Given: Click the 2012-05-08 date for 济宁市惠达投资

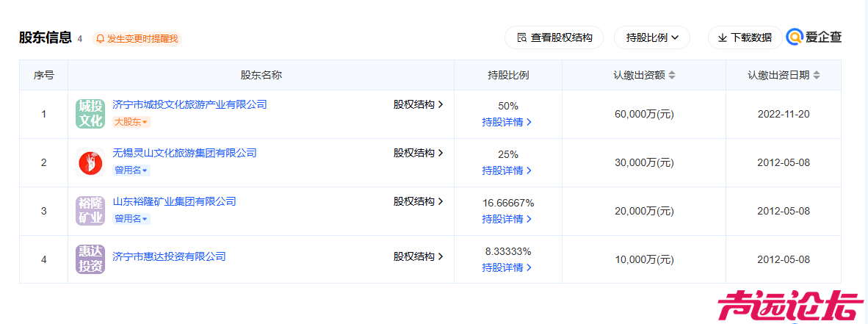Looking at the screenshot, I should coord(784,260).
